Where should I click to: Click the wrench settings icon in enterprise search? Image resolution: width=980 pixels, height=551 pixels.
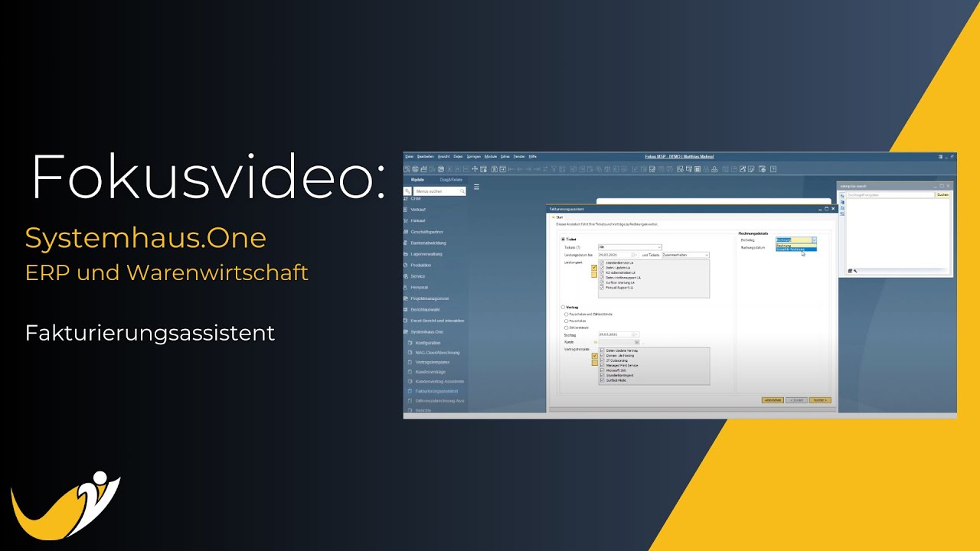coord(855,271)
